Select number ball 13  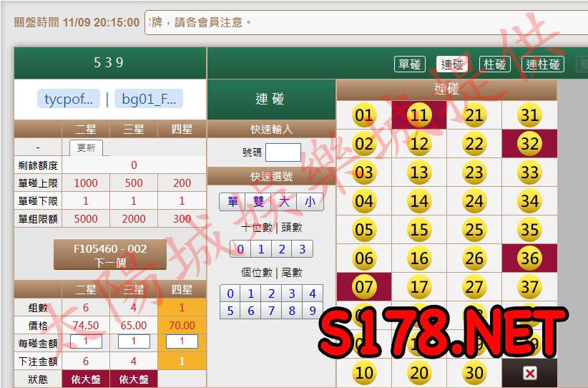419,173
